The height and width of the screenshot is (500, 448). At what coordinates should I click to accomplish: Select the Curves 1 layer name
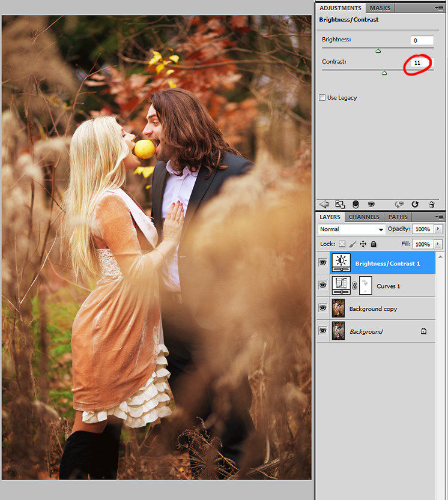(388, 286)
